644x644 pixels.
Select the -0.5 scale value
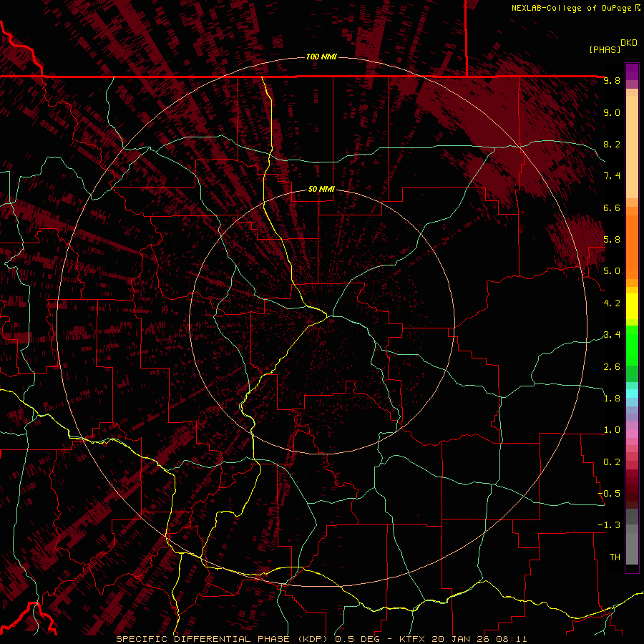pyautogui.click(x=609, y=494)
